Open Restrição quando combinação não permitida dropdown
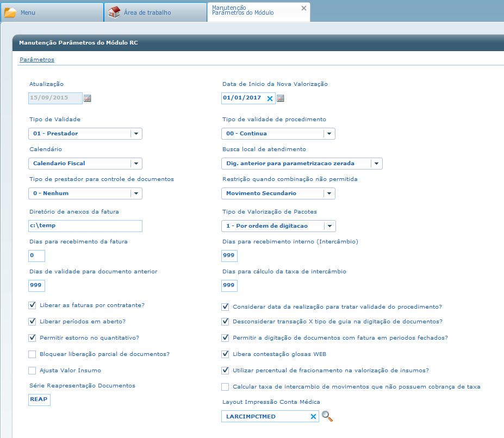 (x=278, y=193)
